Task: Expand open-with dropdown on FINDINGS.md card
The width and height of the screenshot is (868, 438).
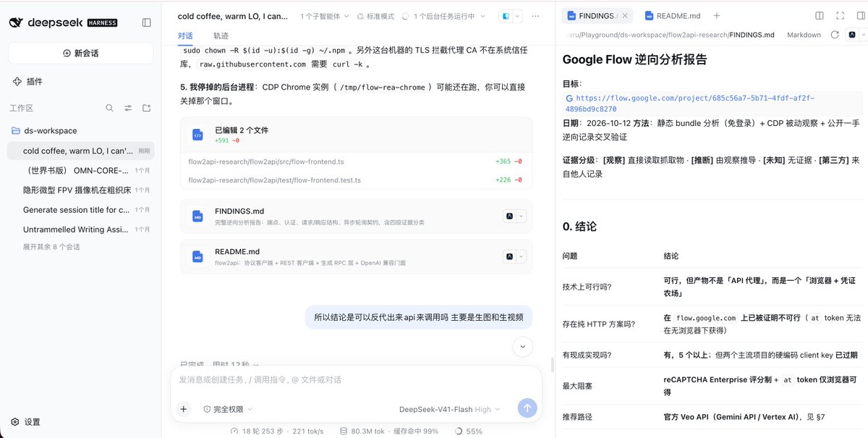Action: coord(520,216)
